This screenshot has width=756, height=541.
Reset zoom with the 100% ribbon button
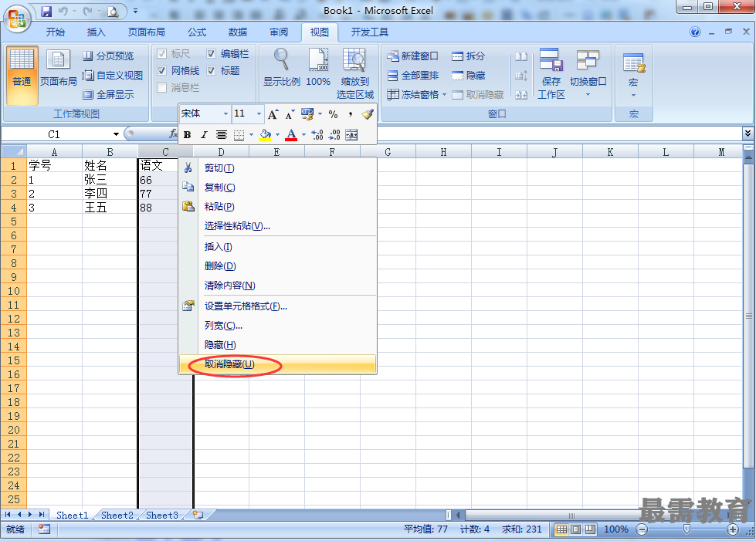coord(318,67)
